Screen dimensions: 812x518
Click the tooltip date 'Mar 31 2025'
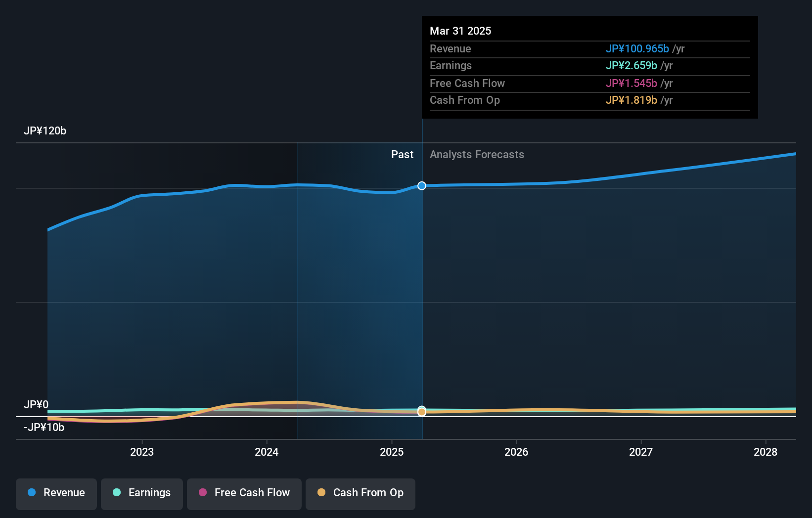tap(460, 31)
